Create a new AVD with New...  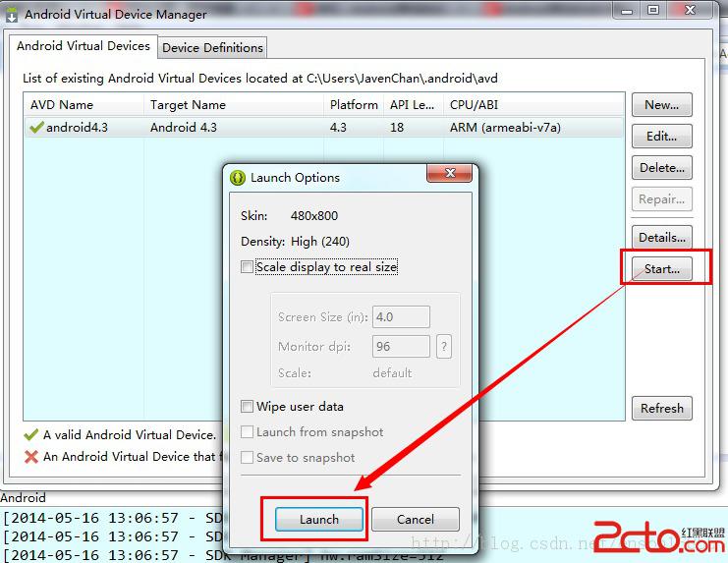(661, 105)
